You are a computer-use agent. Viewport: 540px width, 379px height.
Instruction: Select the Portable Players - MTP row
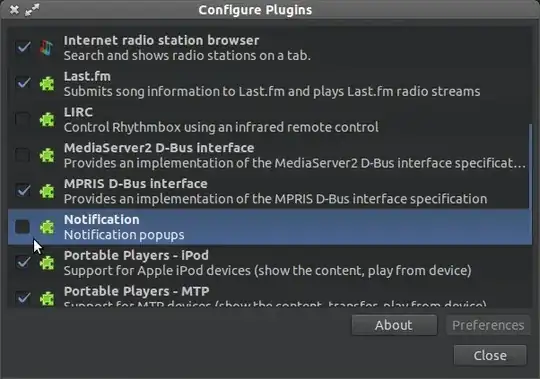click(x=269, y=294)
